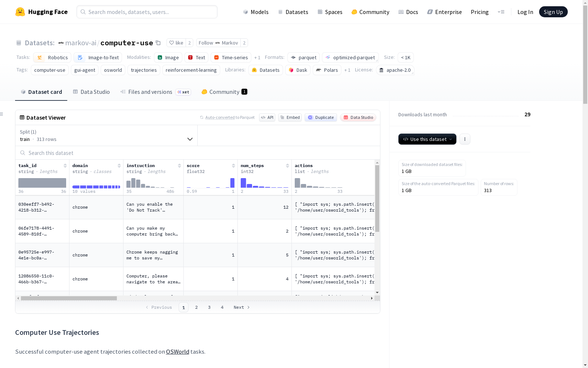Go to the Next page of rows
This screenshot has width=588, height=368.
(241, 307)
